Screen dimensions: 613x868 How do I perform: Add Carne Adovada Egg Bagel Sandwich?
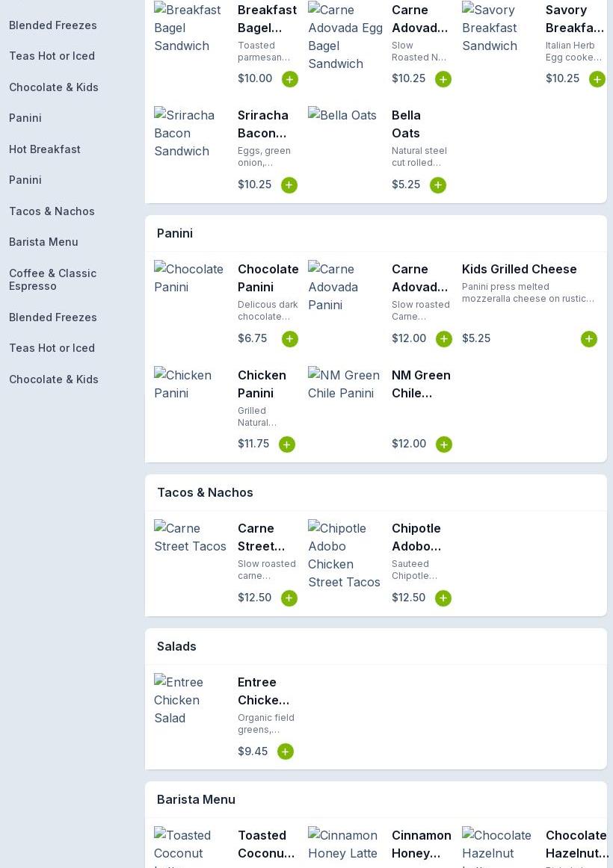tap(443, 79)
